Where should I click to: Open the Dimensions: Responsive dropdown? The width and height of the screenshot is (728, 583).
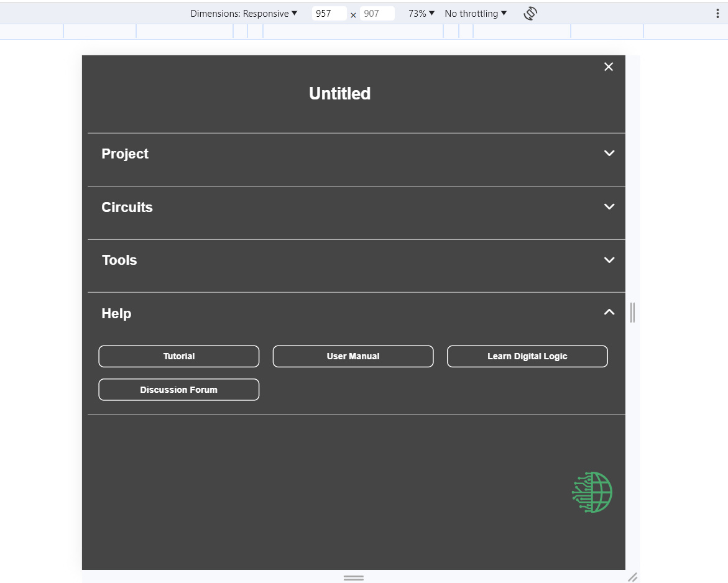(244, 14)
